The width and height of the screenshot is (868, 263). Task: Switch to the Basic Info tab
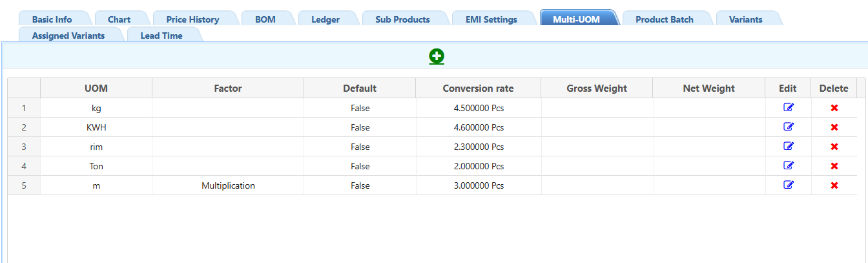[x=52, y=19]
